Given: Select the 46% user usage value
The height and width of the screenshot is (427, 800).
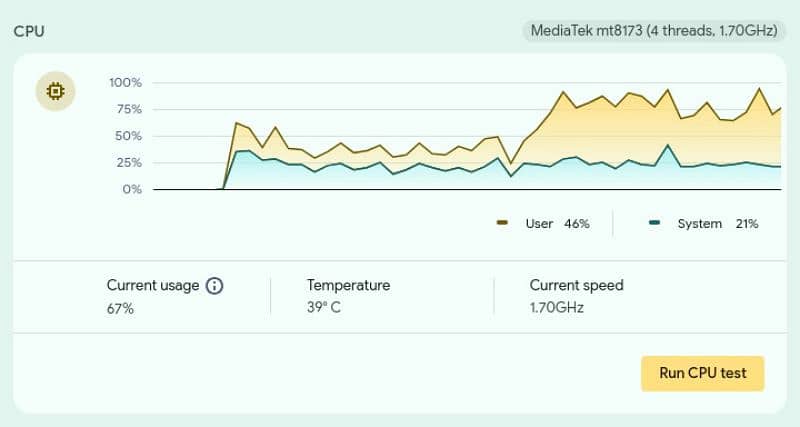Looking at the screenshot, I should pyautogui.click(x=577, y=224).
